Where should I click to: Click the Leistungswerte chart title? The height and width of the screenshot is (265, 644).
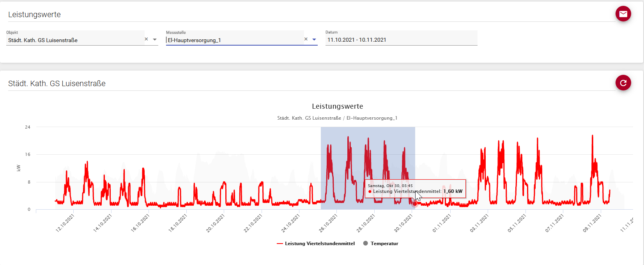(x=337, y=106)
